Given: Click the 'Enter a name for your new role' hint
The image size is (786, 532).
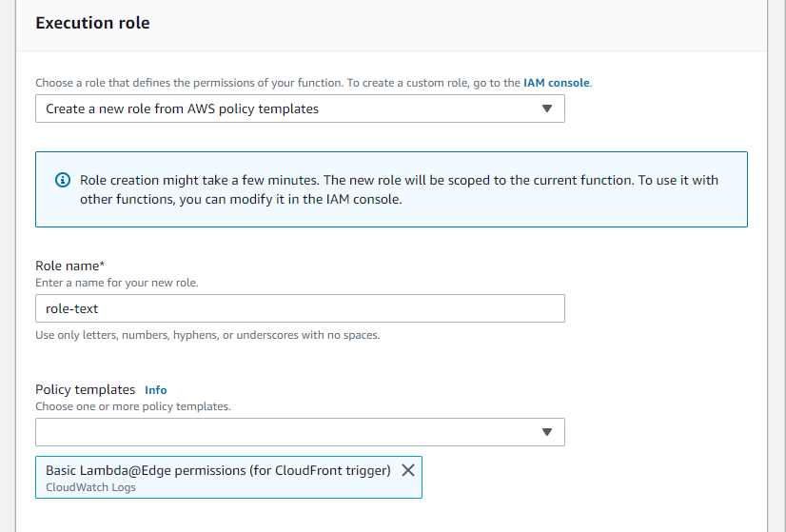Looking at the screenshot, I should [117, 283].
